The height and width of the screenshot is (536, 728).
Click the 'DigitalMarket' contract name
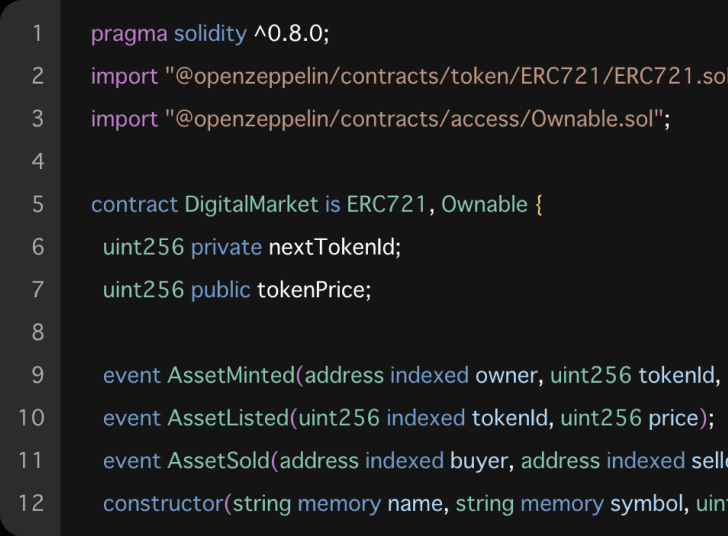pos(252,205)
